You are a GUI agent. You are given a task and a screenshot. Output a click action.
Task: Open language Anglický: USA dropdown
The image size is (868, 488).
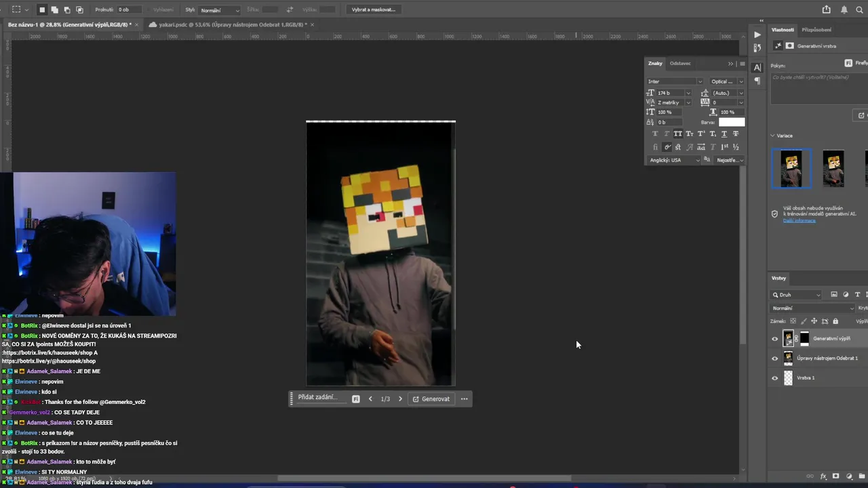point(674,160)
